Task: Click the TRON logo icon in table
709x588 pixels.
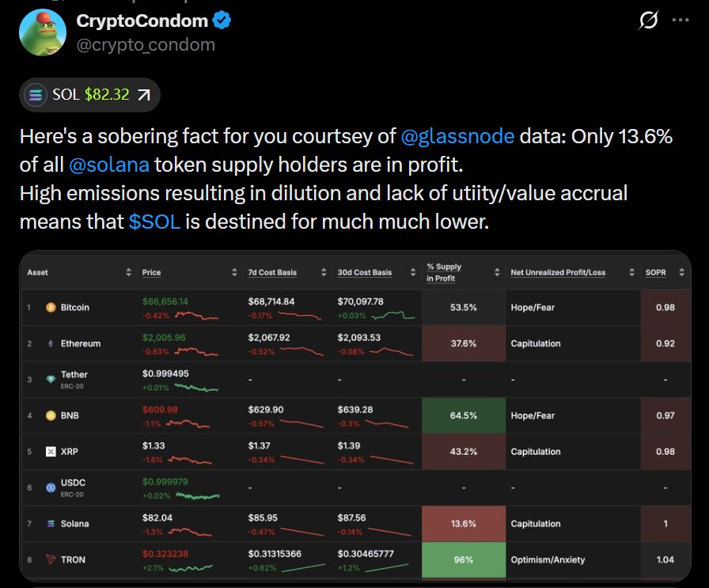Action: pyautogui.click(x=51, y=560)
